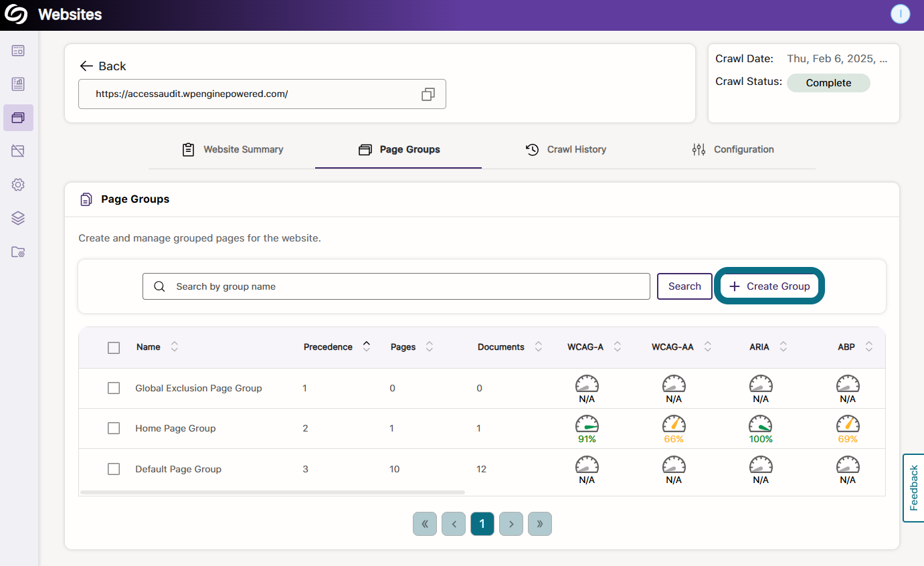Viewport: 924px width, 566px height.
Task: Click the Documents value 12
Action: [x=481, y=469]
